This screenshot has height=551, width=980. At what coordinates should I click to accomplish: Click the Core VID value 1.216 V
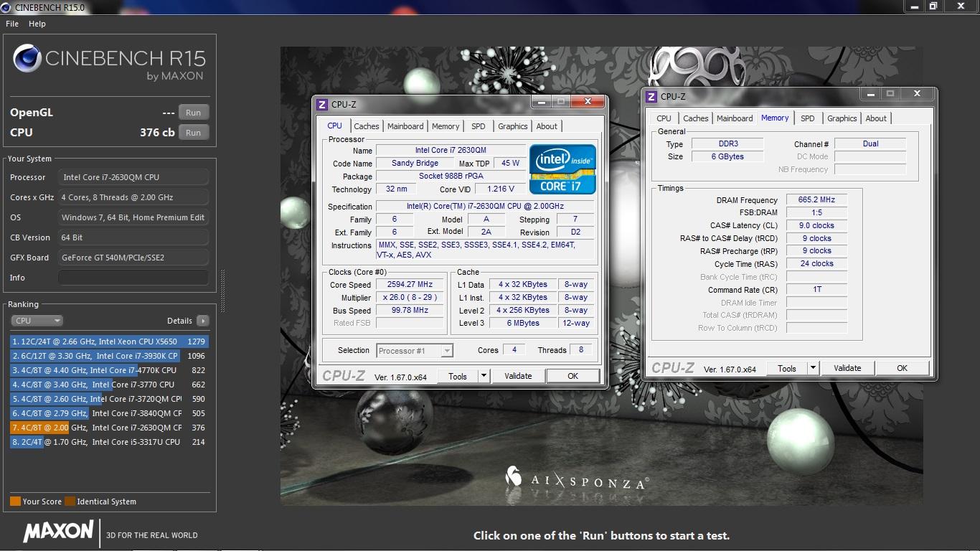501,189
